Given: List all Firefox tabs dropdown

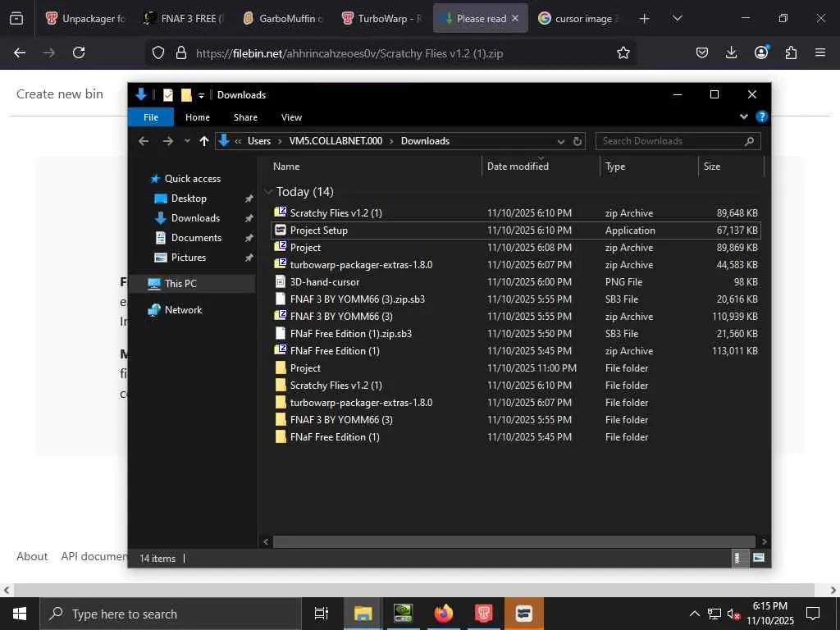Looking at the screenshot, I should pyautogui.click(x=677, y=18).
